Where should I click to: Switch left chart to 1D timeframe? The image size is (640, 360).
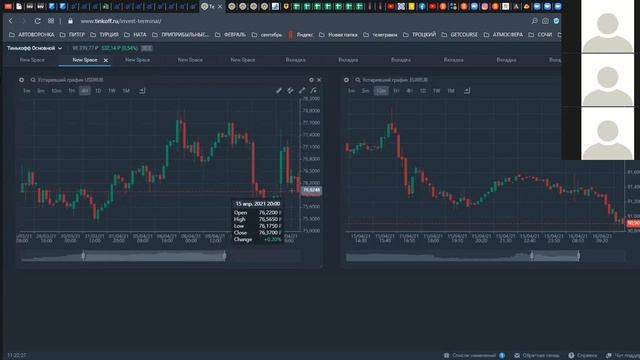tap(98, 91)
